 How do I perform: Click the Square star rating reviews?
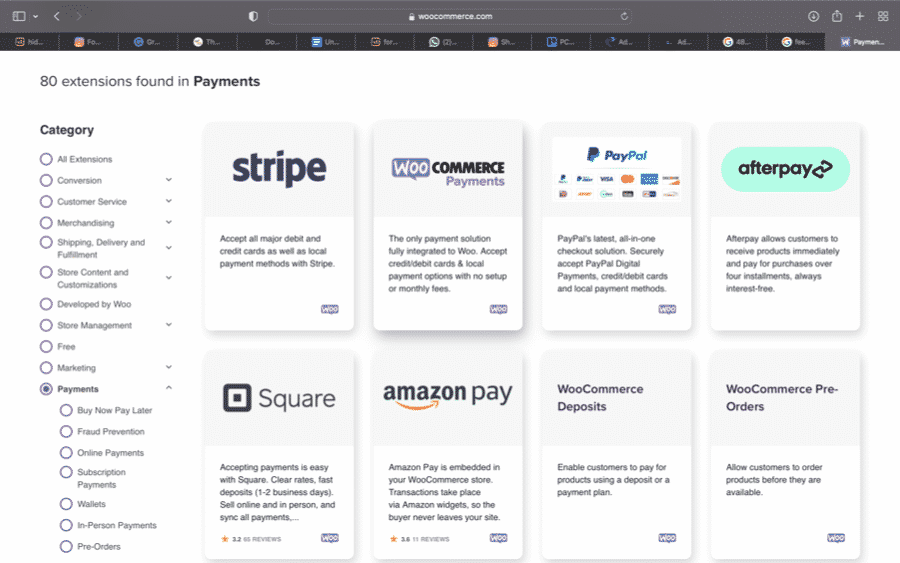point(250,539)
